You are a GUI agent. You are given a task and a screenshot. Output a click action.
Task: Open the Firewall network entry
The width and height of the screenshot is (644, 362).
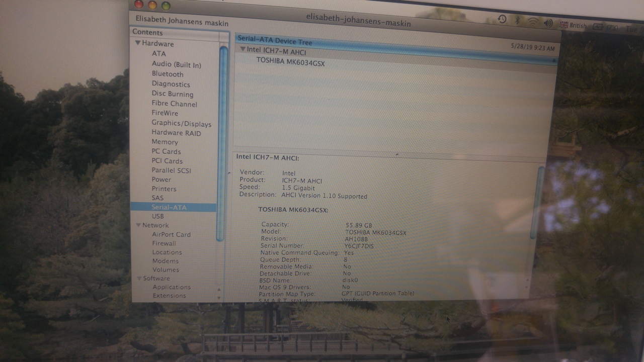(164, 243)
